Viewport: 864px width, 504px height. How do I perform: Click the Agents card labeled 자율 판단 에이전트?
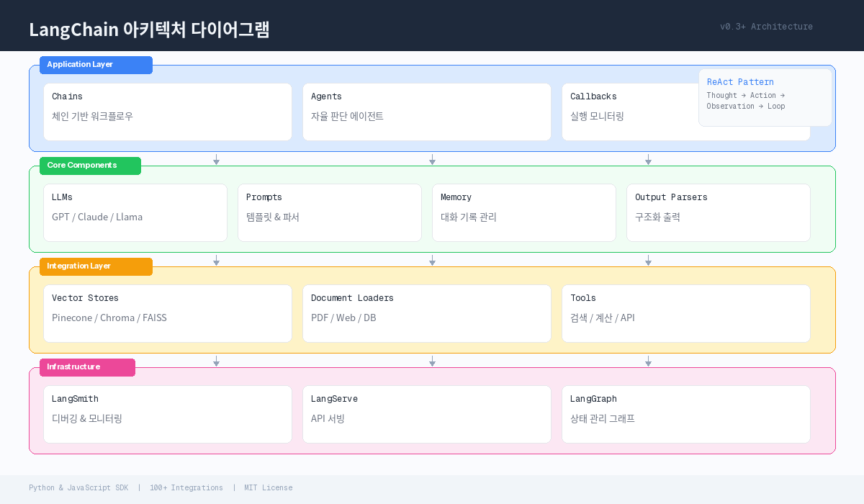(x=426, y=112)
